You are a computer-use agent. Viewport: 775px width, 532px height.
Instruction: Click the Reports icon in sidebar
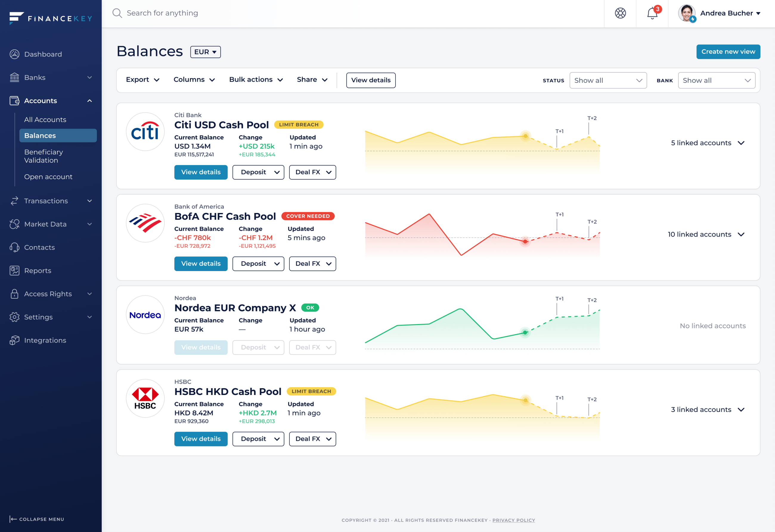[x=14, y=271]
